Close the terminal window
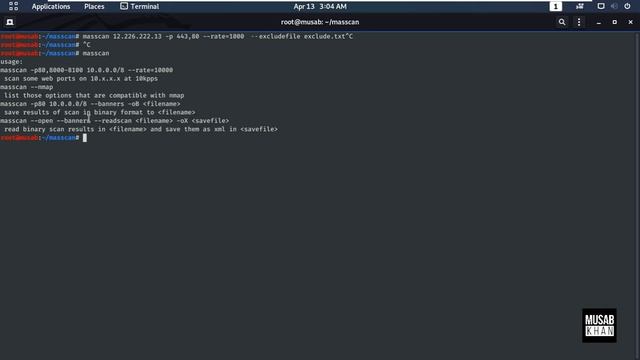Image resolution: width=640 pixels, height=360 pixels. coord(631,22)
